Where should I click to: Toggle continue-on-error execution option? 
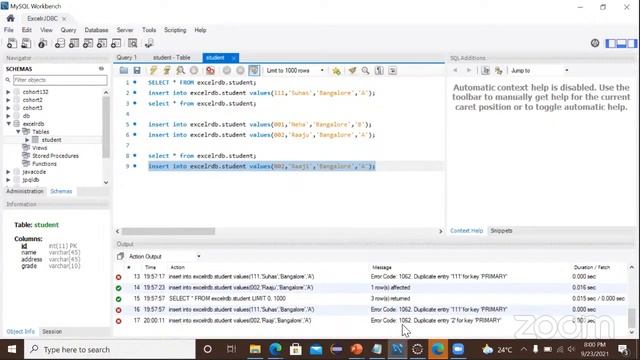[210, 71]
